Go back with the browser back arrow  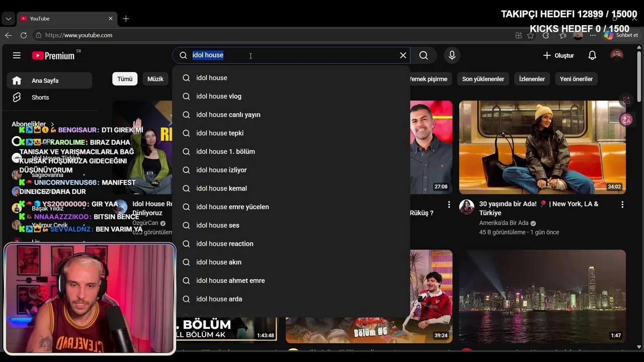click(x=8, y=35)
